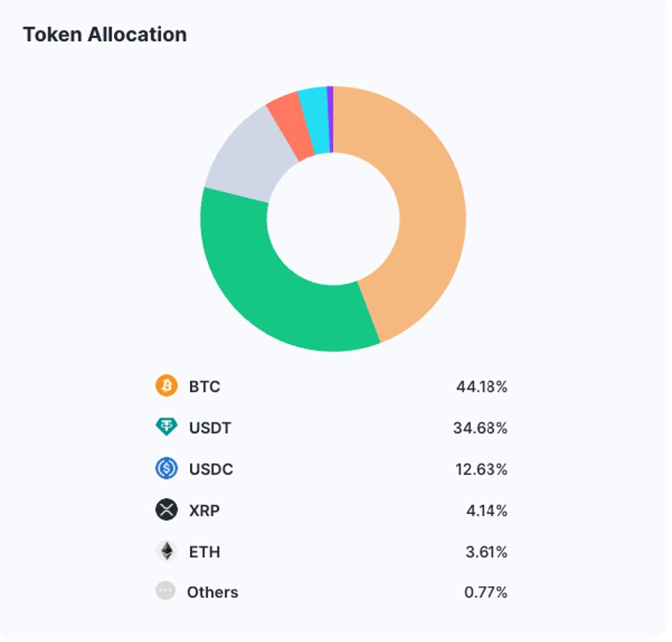Click the 44.18% BTC allocation value
Viewport: 672px width, 642px height.
click(x=481, y=387)
